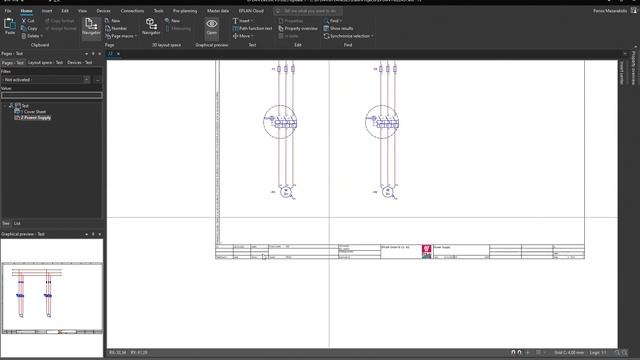This screenshot has width=640, height=360.
Task: Create a New page in Page group
Action: (x=113, y=20)
